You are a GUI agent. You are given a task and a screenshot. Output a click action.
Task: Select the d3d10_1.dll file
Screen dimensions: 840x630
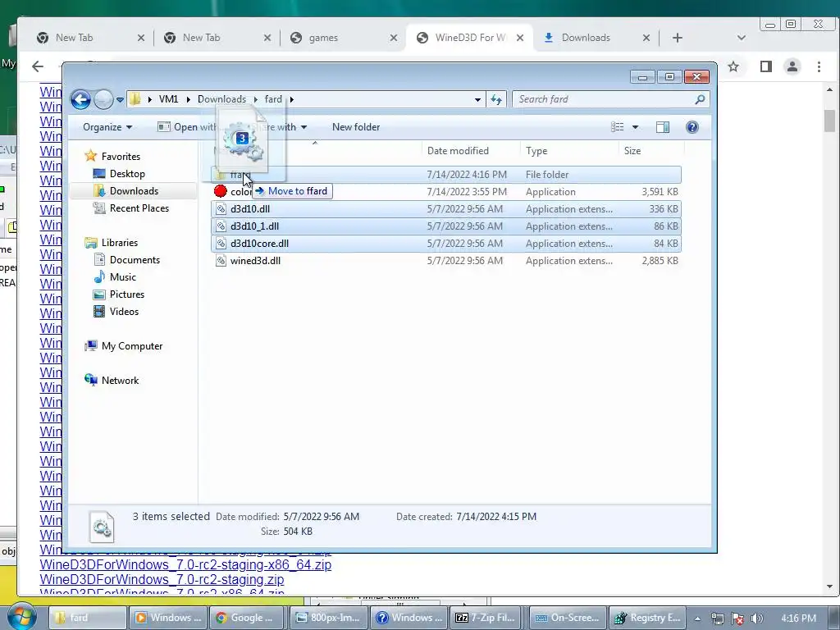coord(446,226)
